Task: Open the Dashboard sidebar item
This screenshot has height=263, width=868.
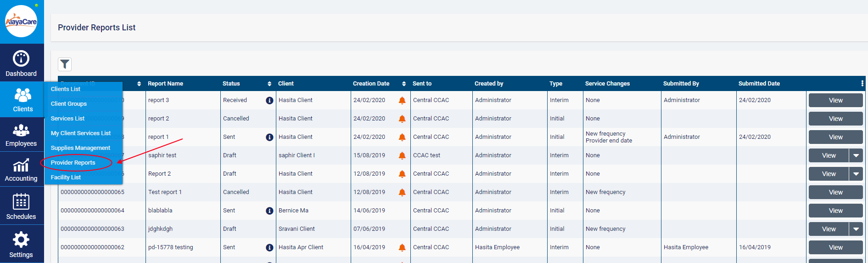Action: pos(21,63)
